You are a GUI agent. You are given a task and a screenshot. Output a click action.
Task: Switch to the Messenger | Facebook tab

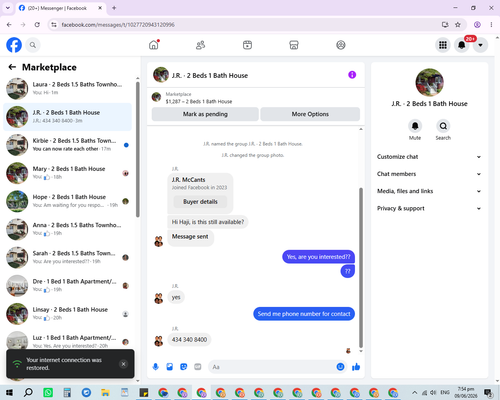[61, 8]
